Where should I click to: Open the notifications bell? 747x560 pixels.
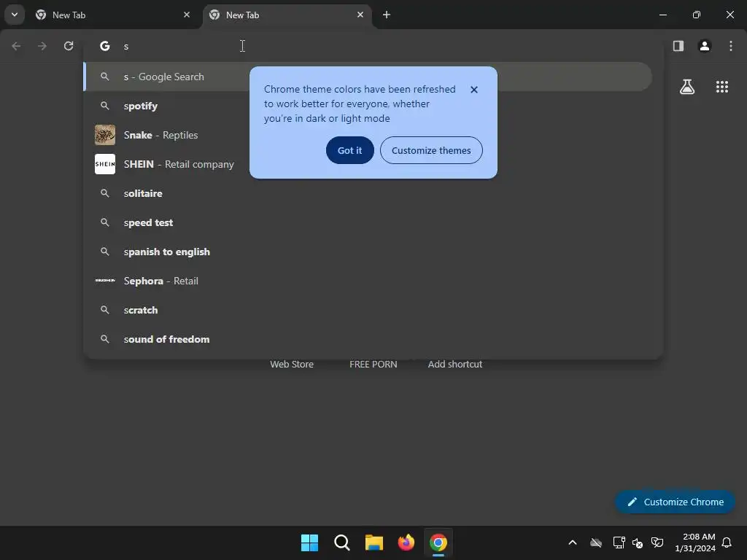[x=727, y=542]
